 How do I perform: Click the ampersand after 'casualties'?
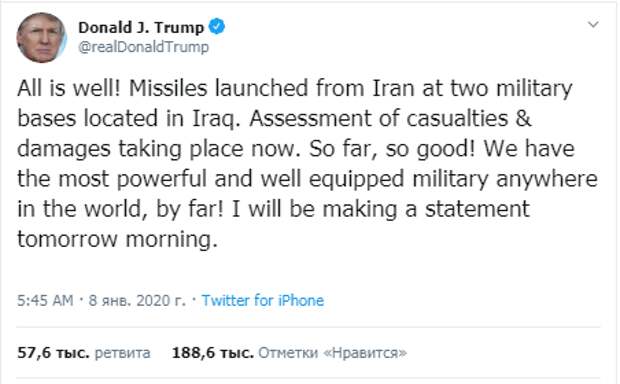click(x=523, y=119)
